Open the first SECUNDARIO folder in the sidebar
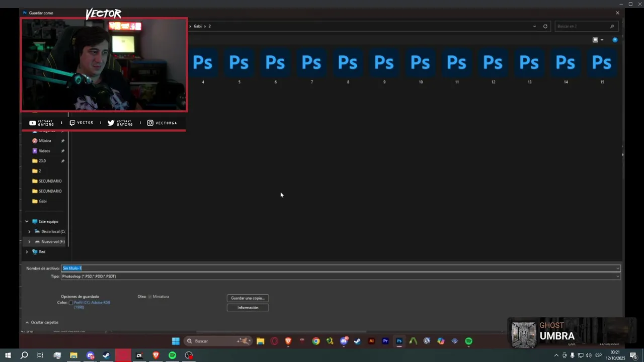 pos(50,181)
